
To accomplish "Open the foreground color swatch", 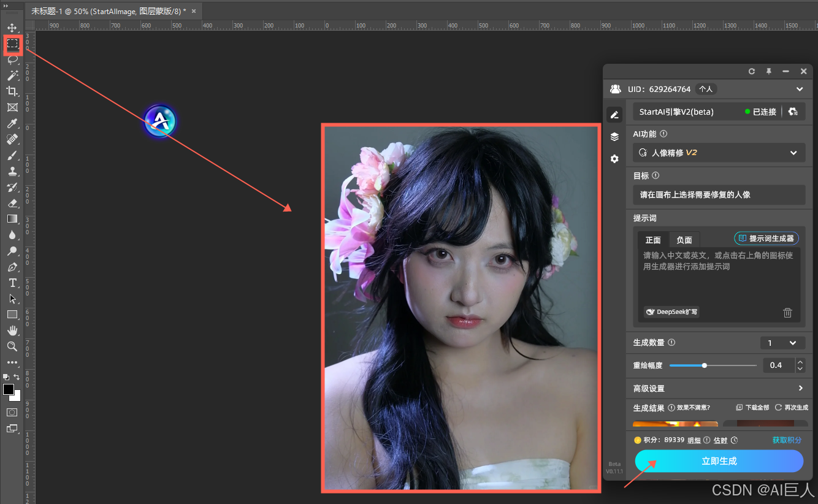I will click(9, 389).
